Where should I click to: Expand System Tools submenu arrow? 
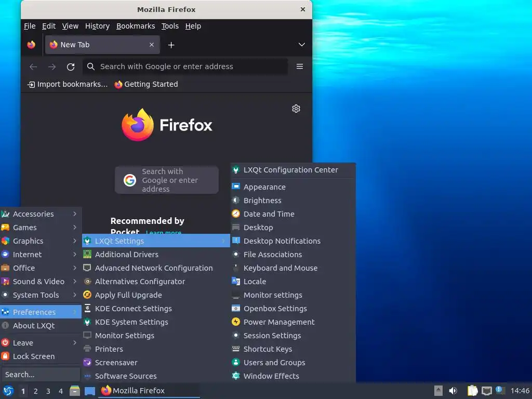[75, 295]
